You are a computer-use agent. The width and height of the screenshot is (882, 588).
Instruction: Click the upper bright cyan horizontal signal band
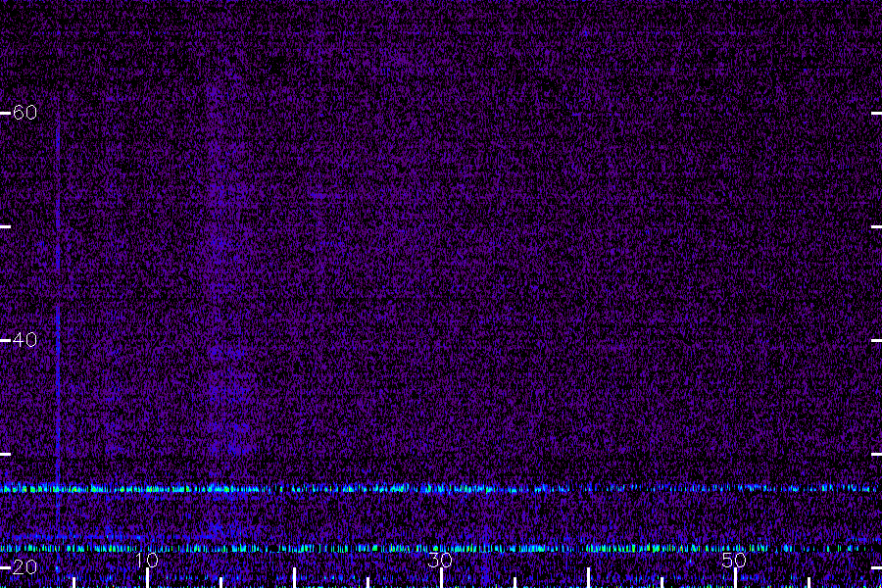[x=441, y=488]
